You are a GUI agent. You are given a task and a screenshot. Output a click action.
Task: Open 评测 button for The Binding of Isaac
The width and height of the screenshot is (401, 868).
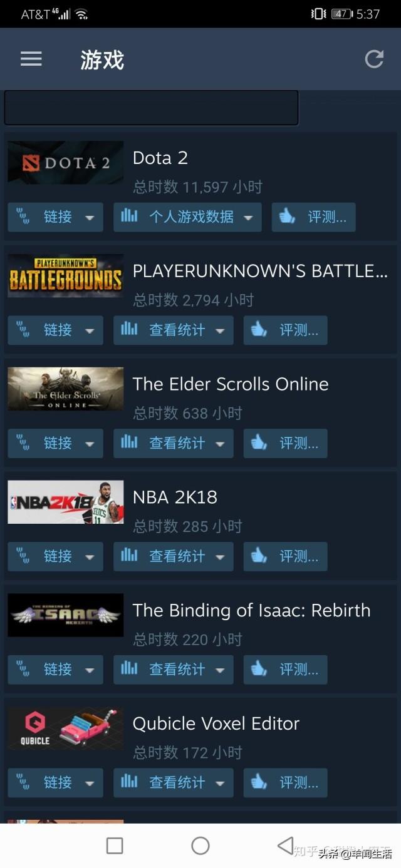click(285, 670)
